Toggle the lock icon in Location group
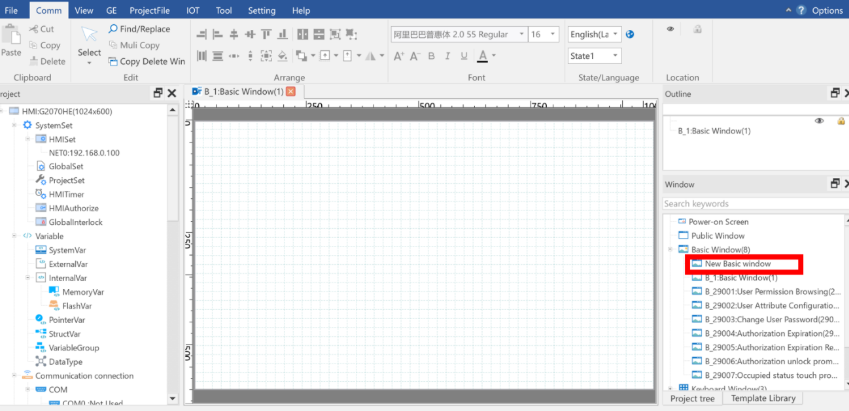The height and width of the screenshot is (411, 849). coord(697,29)
